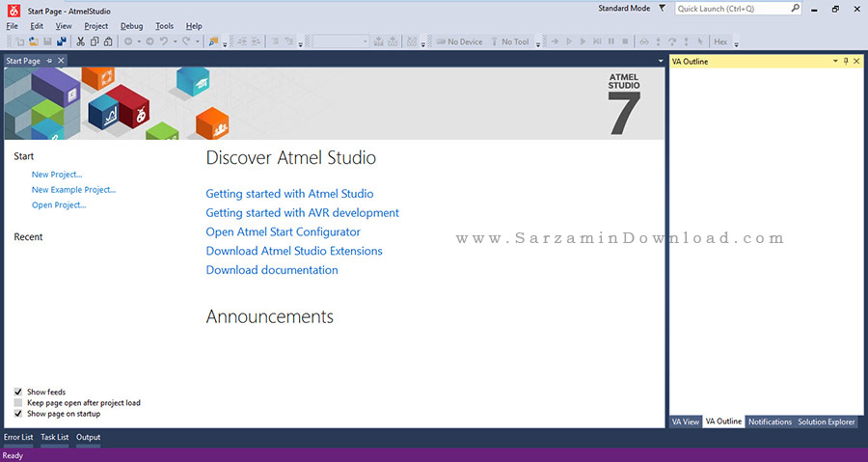868x462 pixels.
Task: Click Open Atmel Start Configurator link
Action: [283, 231]
